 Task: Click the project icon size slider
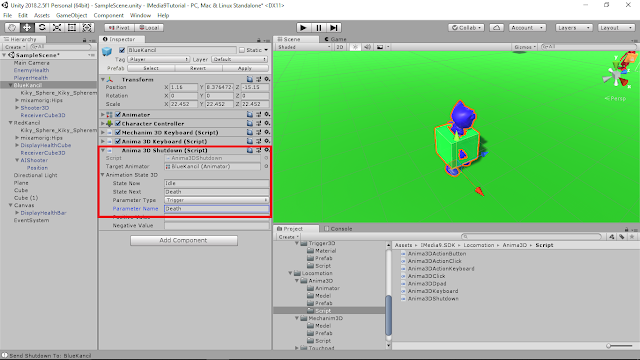[x=619, y=346]
